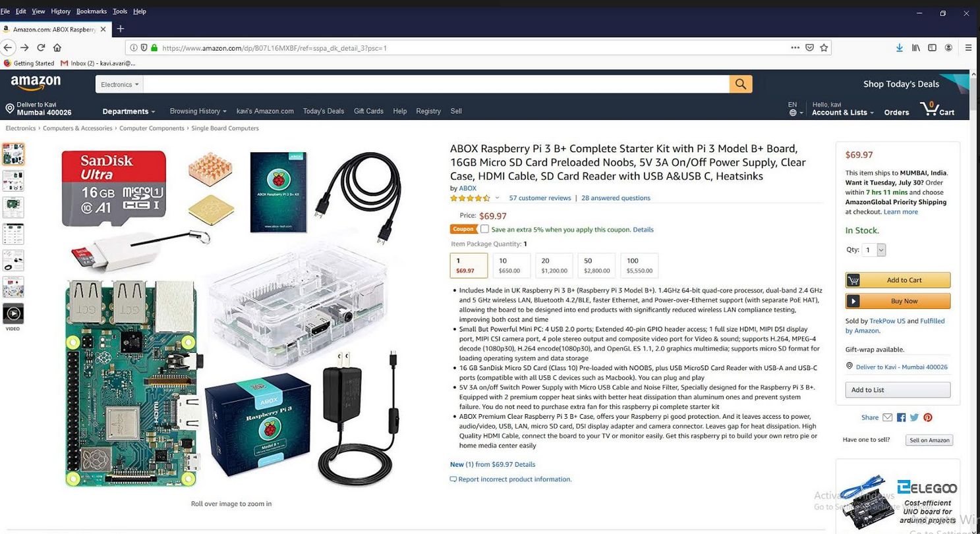980x534 pixels.
Task: Expand the Electronics search category dropdown
Action: [119, 84]
